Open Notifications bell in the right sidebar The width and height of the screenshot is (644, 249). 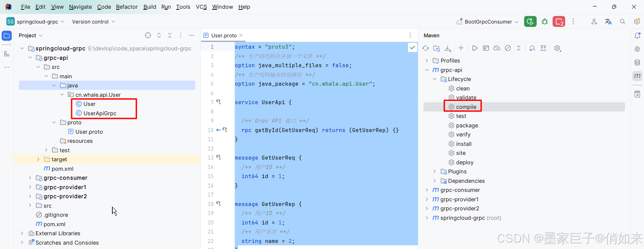[x=637, y=36]
